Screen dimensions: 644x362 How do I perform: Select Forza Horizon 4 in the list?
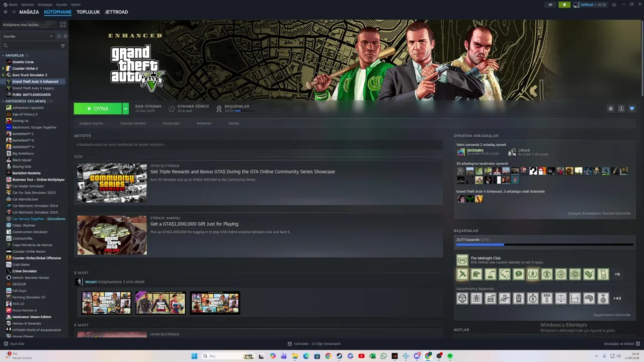[24, 310]
